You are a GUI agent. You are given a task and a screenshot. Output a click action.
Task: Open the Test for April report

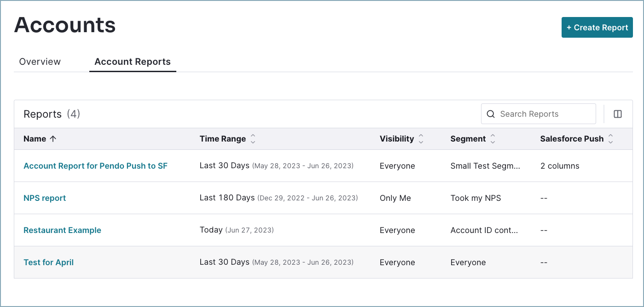[x=48, y=262]
